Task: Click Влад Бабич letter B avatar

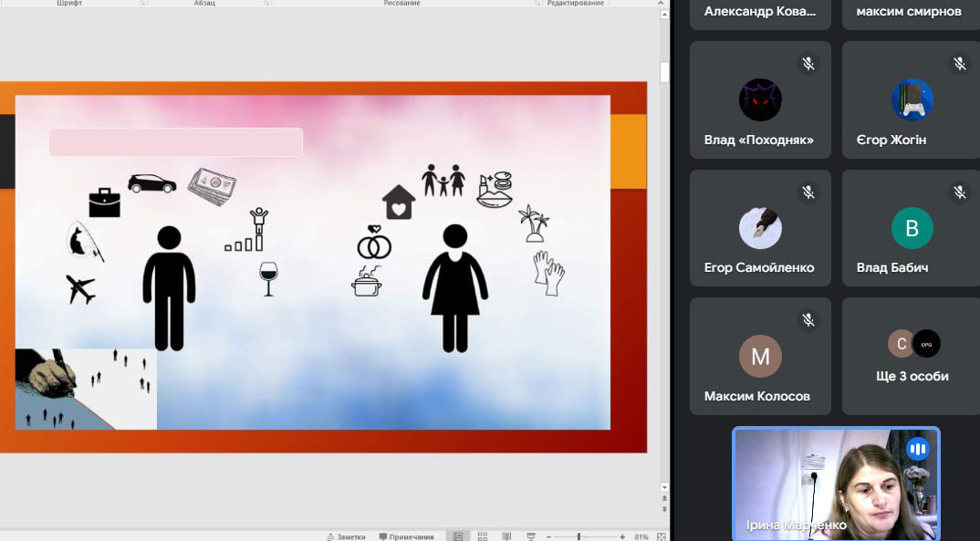Action: (912, 228)
